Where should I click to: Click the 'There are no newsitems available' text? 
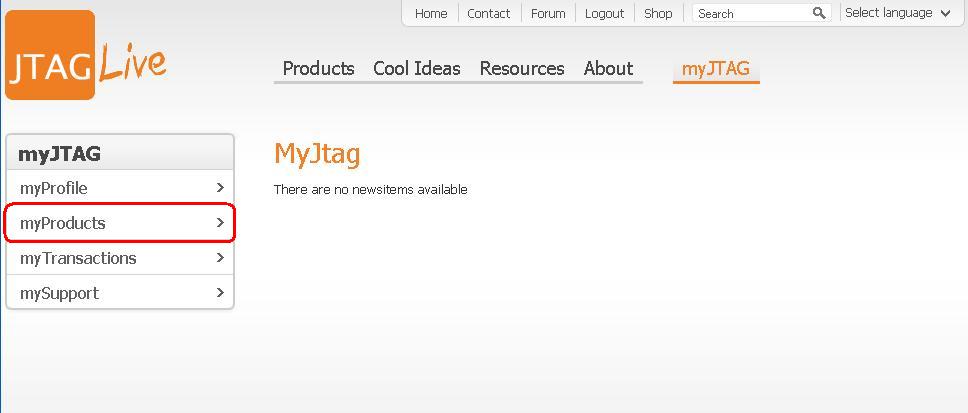[370, 190]
